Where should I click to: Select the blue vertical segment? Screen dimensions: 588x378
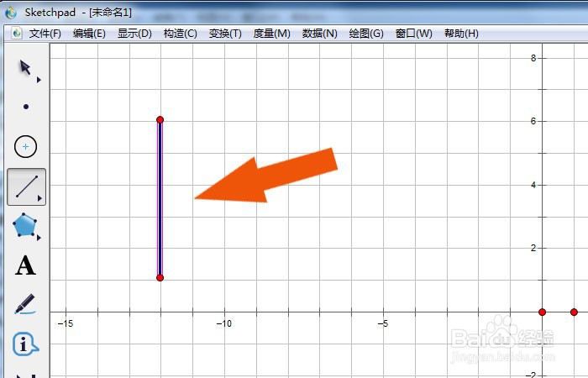[160, 199]
